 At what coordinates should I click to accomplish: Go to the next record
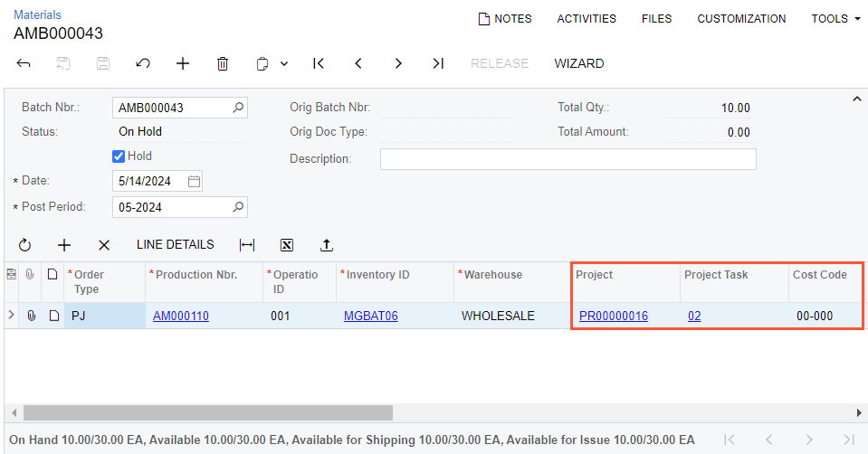398,63
